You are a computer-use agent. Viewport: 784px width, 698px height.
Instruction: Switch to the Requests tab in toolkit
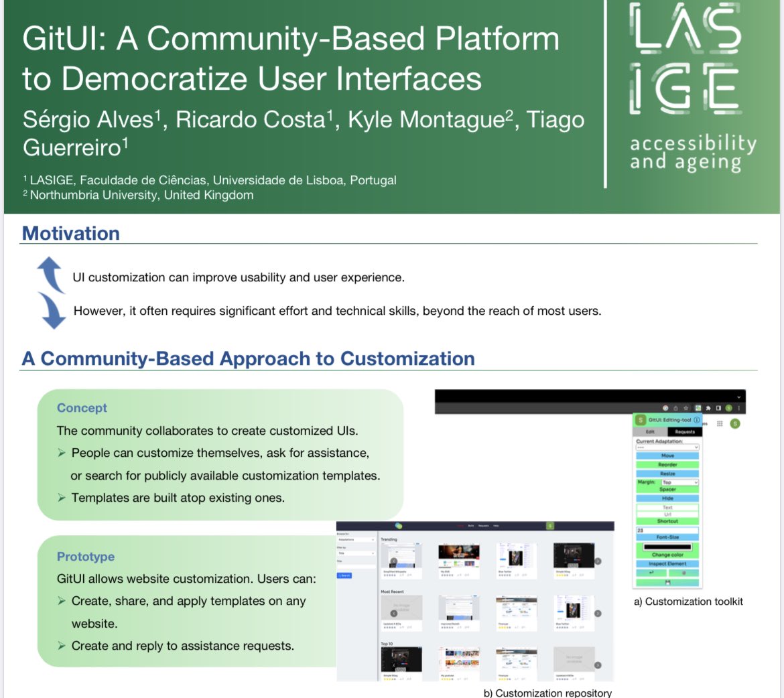click(685, 431)
